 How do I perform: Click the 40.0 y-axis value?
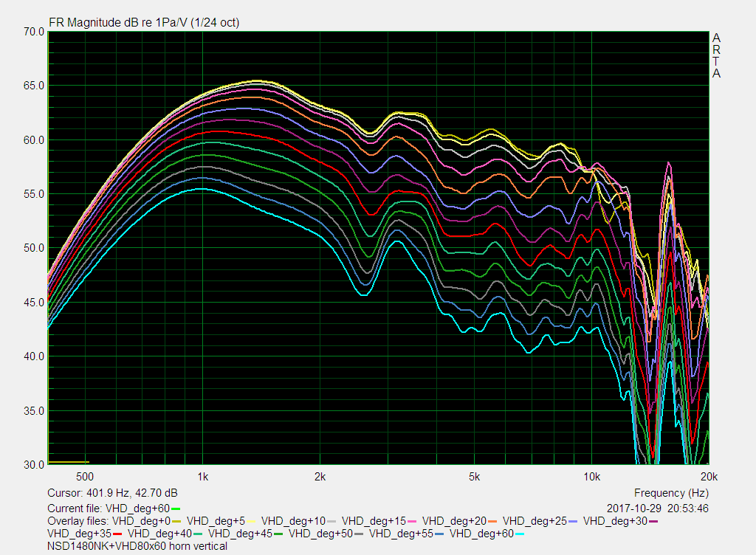coord(34,356)
